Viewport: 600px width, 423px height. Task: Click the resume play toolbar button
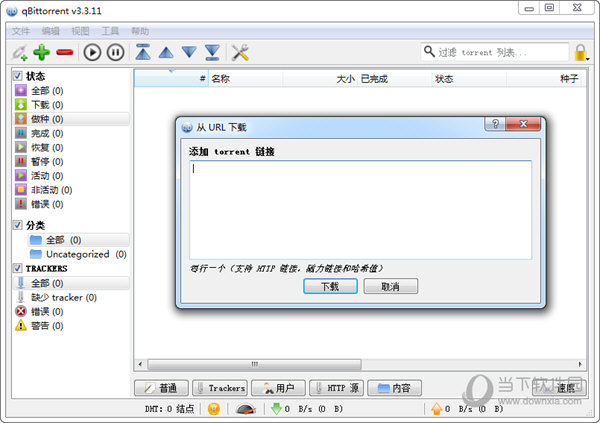tap(92, 52)
